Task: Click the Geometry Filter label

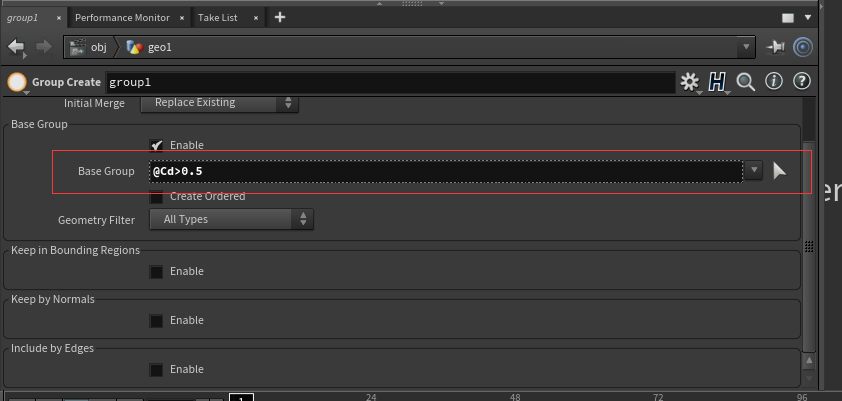Action: 97,220
